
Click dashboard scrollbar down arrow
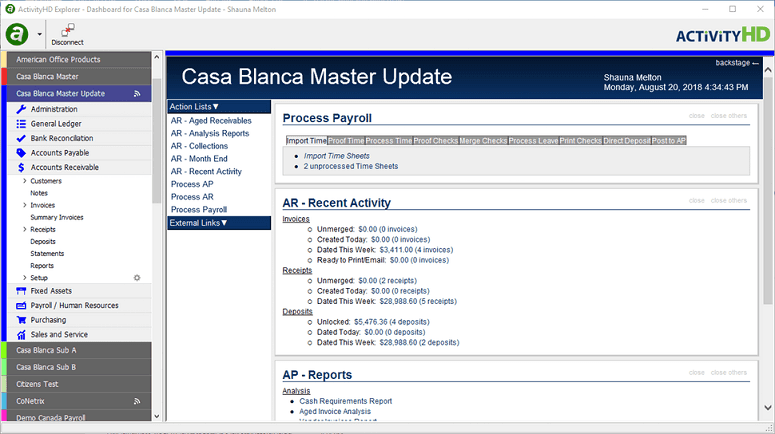click(x=768, y=408)
